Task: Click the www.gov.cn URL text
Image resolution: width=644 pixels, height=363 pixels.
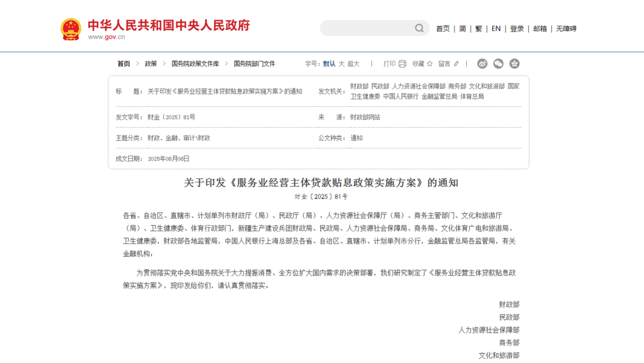Action: (106, 37)
